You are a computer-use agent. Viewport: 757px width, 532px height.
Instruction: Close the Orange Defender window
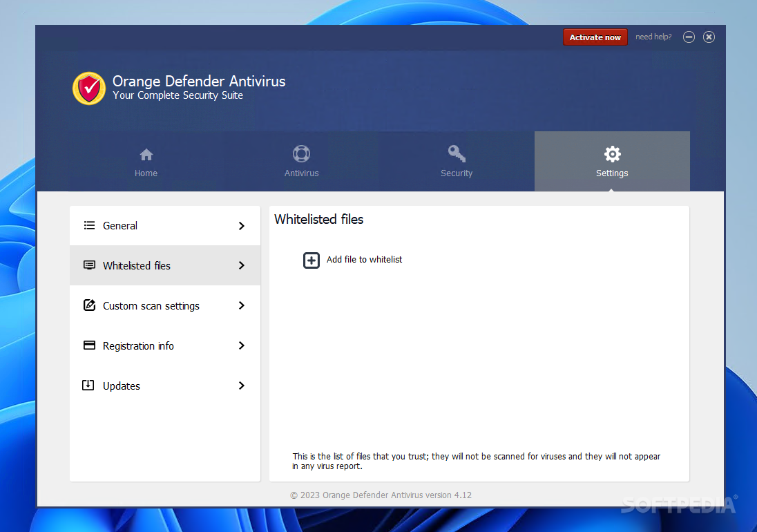709,37
